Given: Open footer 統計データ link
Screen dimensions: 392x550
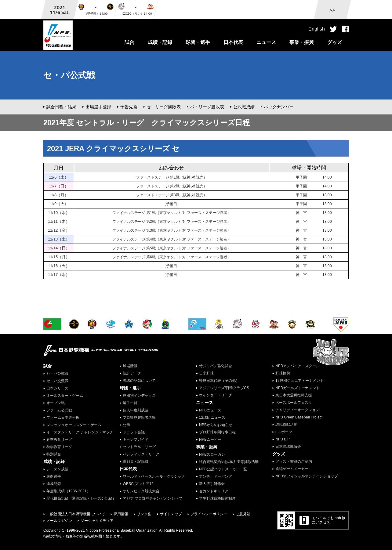Looking at the screenshot, I should pyautogui.click(x=130, y=373).
